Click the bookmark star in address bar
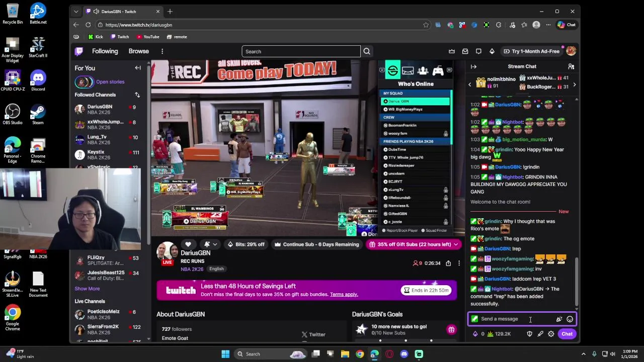The image size is (644, 362). tap(426, 25)
